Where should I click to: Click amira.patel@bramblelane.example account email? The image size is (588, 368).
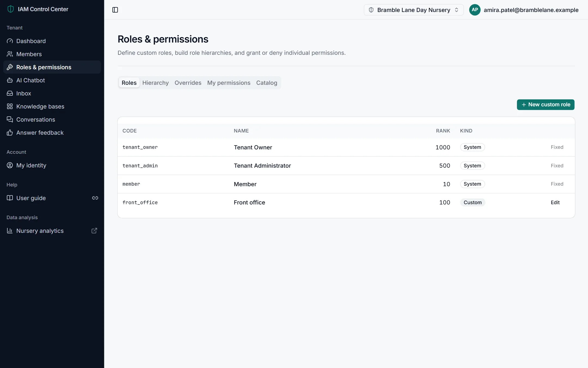pyautogui.click(x=531, y=10)
